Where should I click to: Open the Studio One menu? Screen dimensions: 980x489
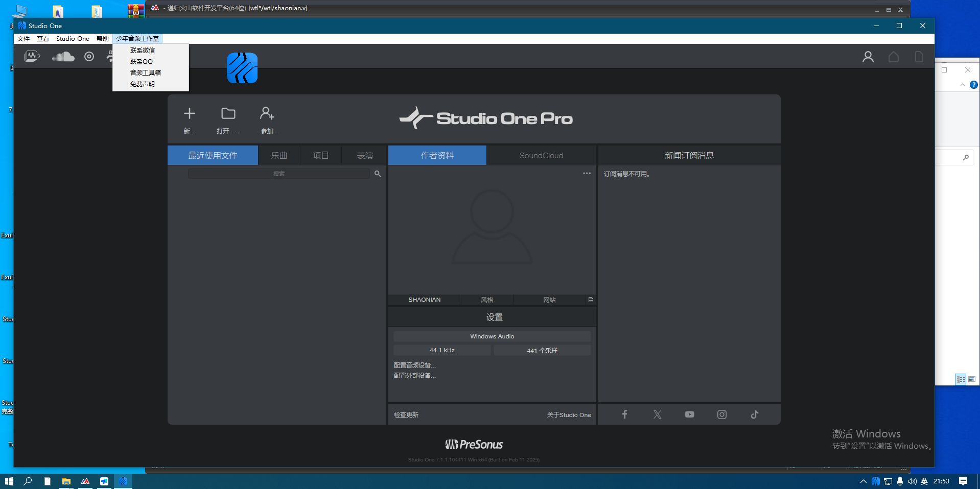click(x=73, y=39)
